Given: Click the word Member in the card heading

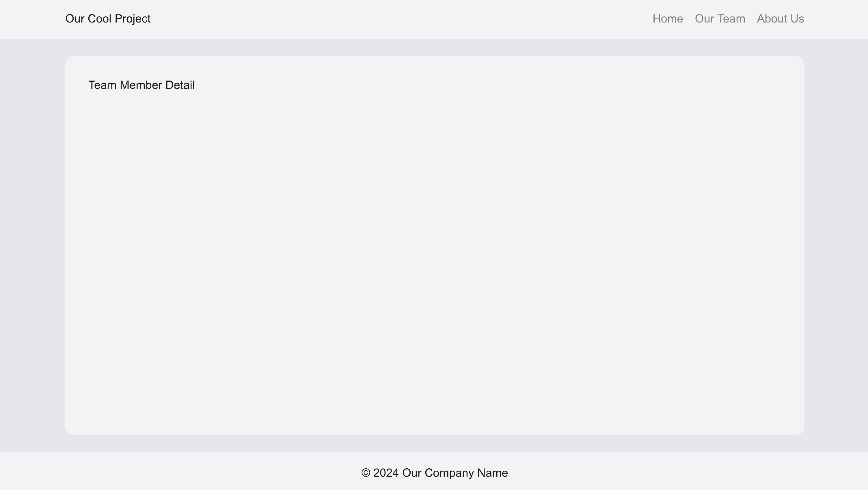Looking at the screenshot, I should pos(141,85).
